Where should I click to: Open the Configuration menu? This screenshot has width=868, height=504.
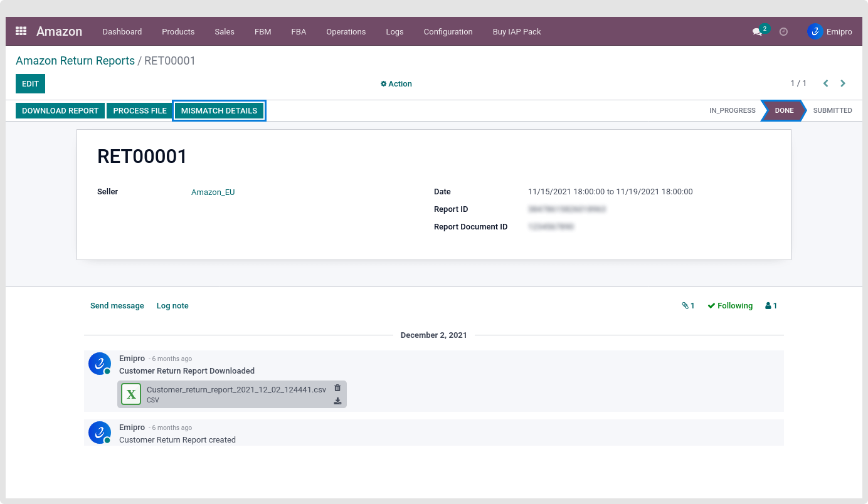tap(448, 32)
